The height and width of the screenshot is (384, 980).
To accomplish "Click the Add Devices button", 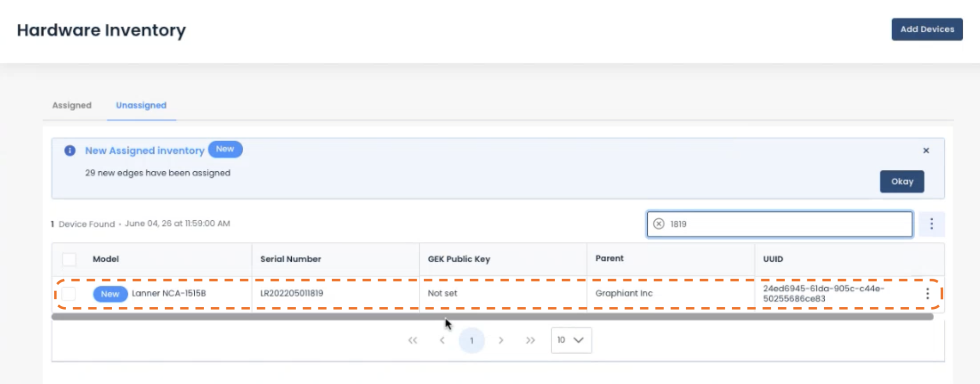I will (927, 29).
